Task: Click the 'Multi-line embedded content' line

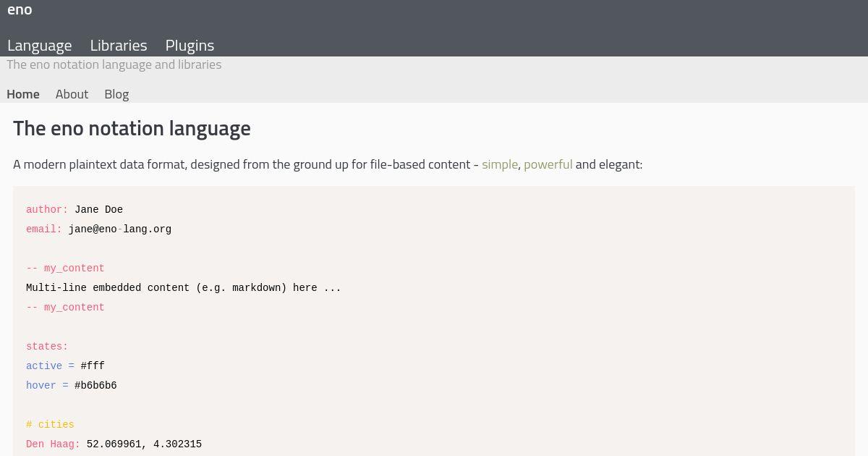Action: (184, 288)
